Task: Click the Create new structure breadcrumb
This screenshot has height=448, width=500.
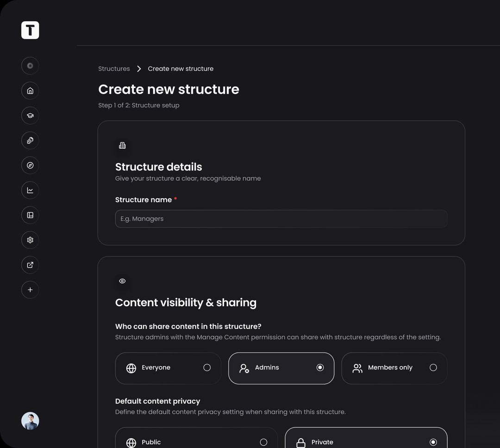Action: pyautogui.click(x=181, y=69)
